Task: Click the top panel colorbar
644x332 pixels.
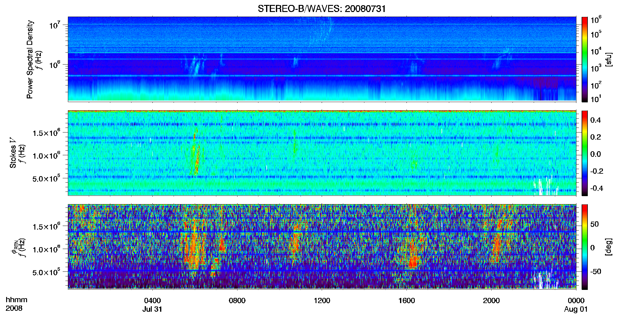Action: coord(585,59)
